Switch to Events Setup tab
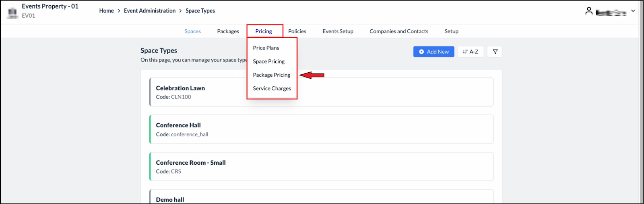644x204 pixels. [x=338, y=31]
